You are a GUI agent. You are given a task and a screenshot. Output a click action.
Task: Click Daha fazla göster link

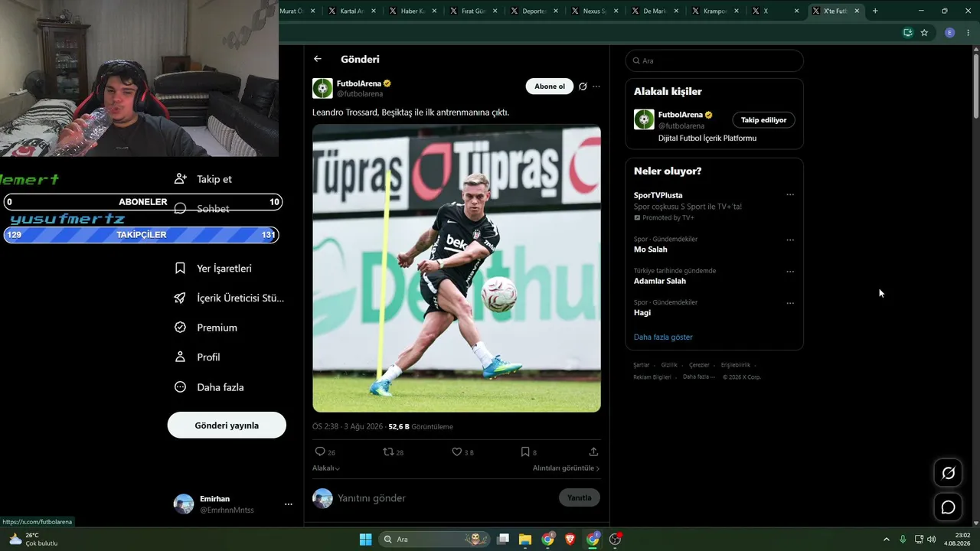663,337
